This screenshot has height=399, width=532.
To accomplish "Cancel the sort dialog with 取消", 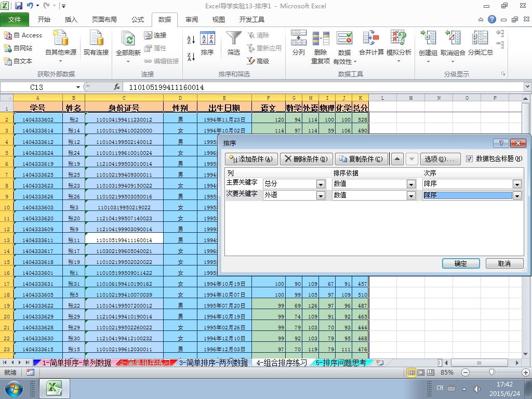I will pos(504,263).
